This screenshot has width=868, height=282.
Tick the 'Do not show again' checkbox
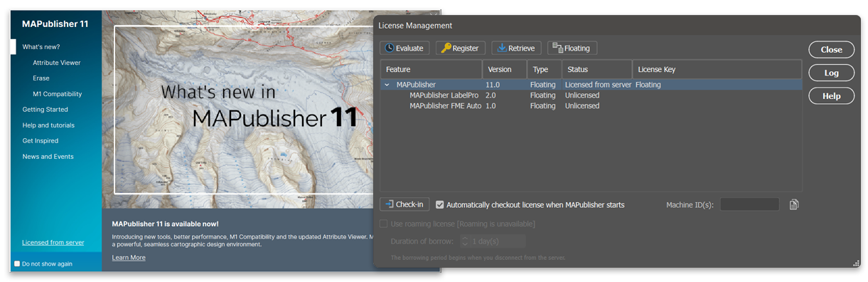18,263
